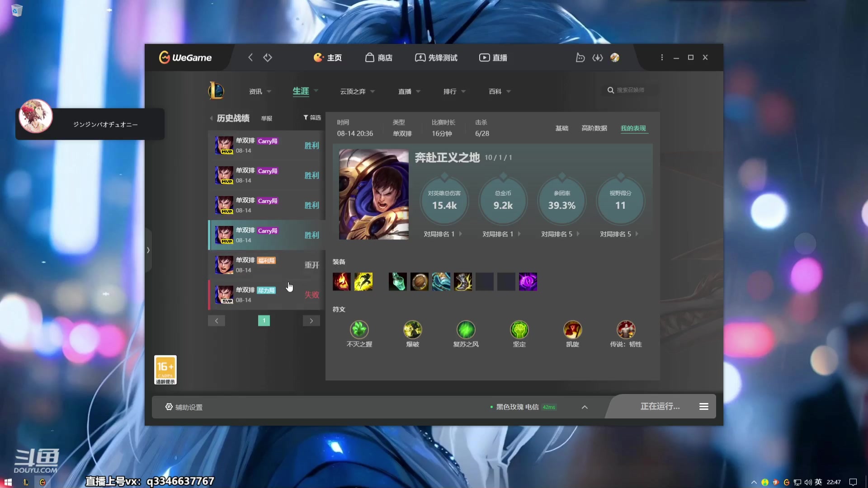Click the diamond refresh icon in the WeGame header

268,57
